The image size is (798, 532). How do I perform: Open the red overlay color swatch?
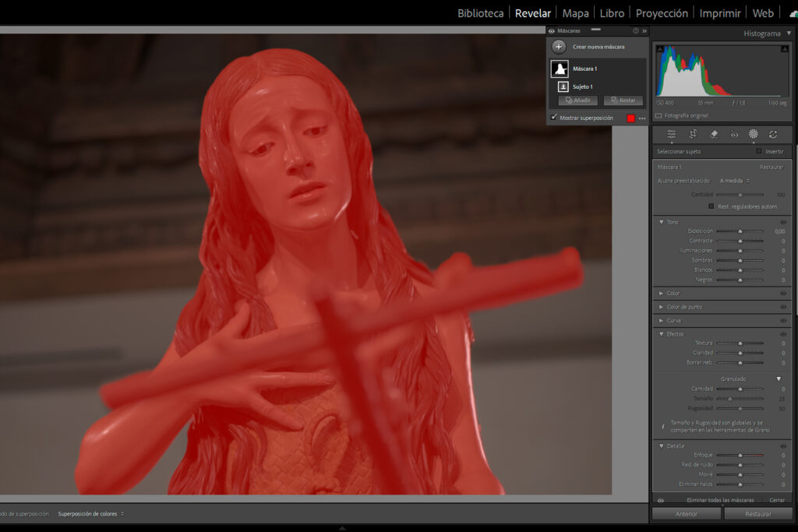(631, 118)
